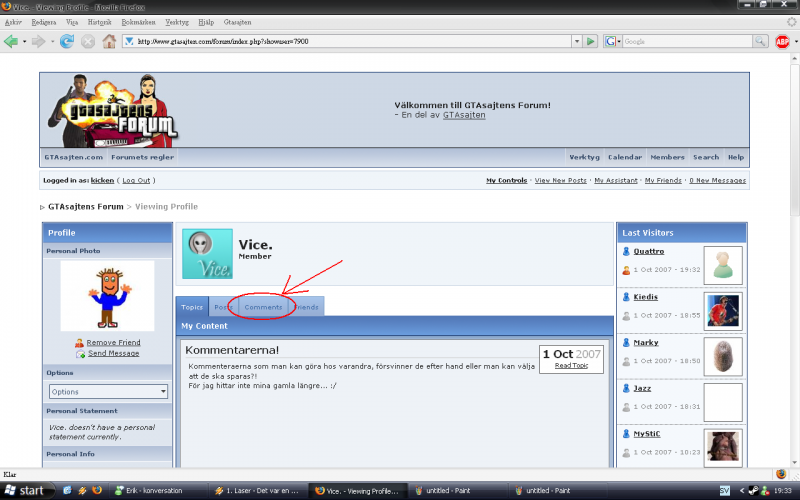Click the user icon next to Marky
Viewport: 800px width, 500px height.
[x=626, y=342]
